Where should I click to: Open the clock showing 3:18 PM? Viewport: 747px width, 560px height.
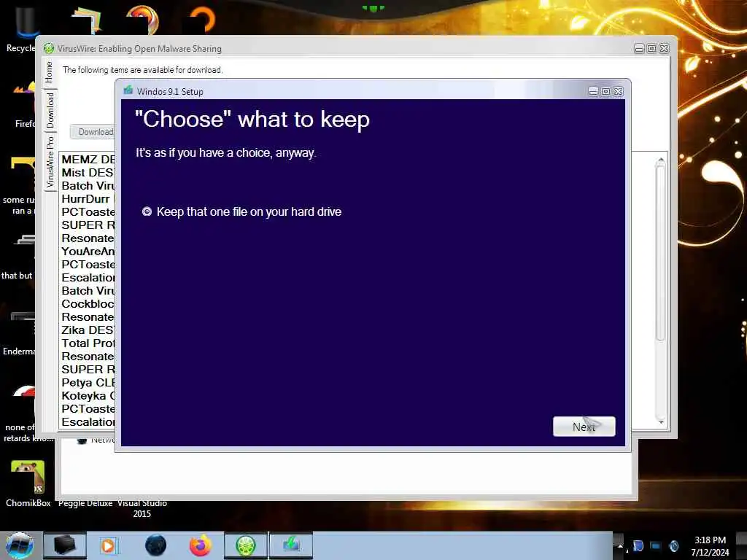(x=710, y=546)
